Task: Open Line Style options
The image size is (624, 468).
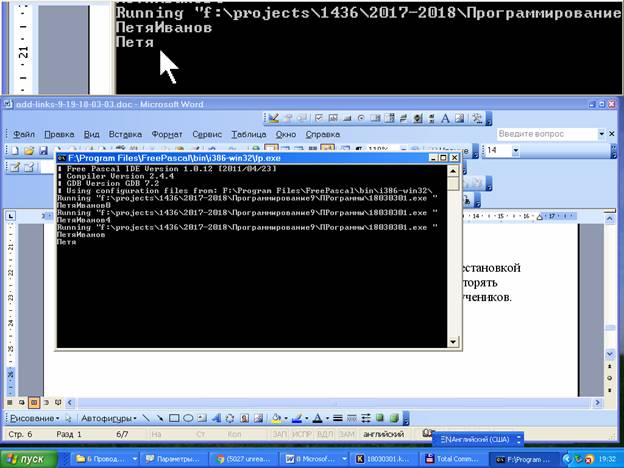Action: pyautogui.click(x=338, y=418)
